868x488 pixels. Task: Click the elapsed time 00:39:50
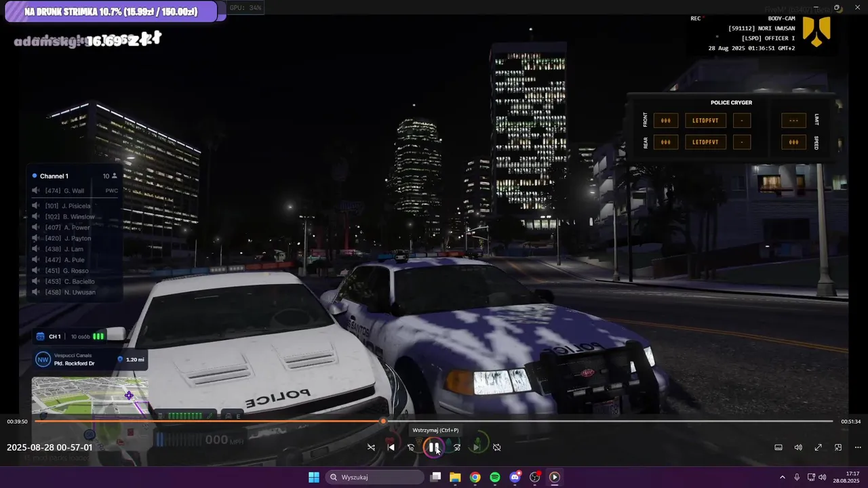pos(17,422)
